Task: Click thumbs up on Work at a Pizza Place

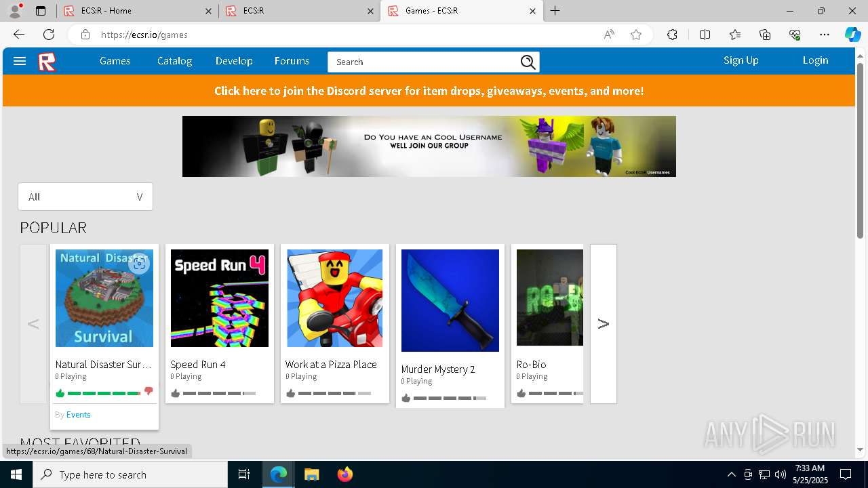Action: click(x=291, y=393)
